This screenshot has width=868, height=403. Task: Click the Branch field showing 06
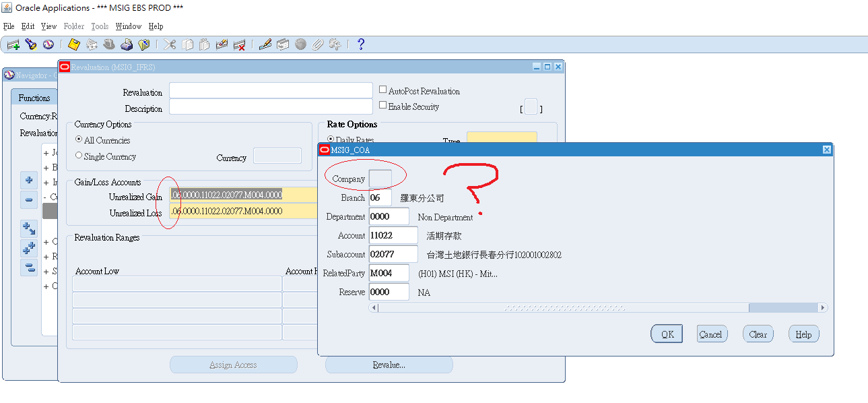click(x=380, y=198)
